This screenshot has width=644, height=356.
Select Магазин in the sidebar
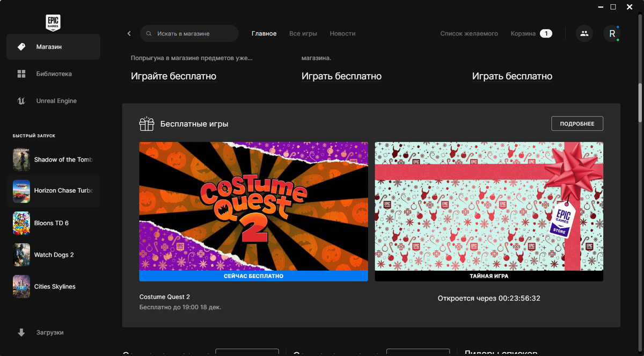point(53,47)
